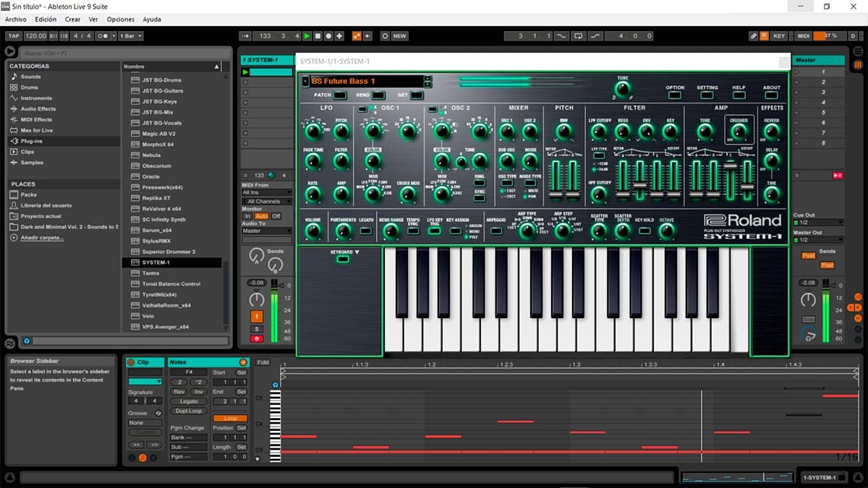Open the Ayuda menu

tap(152, 20)
